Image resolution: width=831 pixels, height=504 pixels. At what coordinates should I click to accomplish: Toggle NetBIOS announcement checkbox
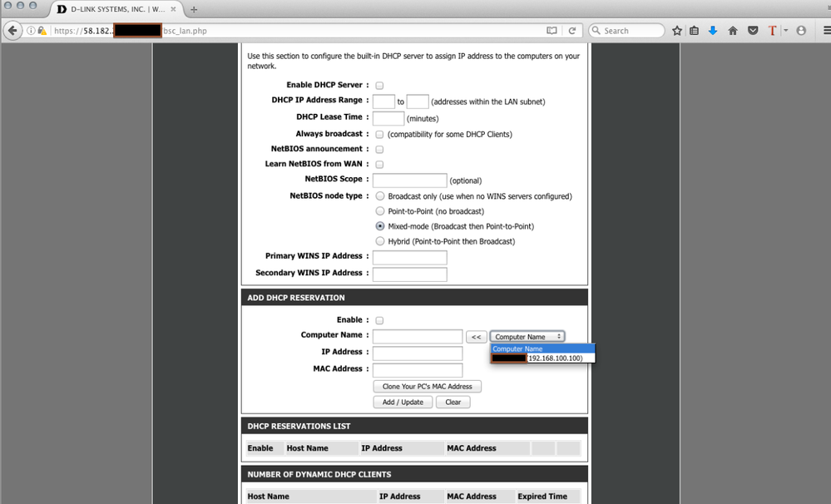[x=379, y=150]
